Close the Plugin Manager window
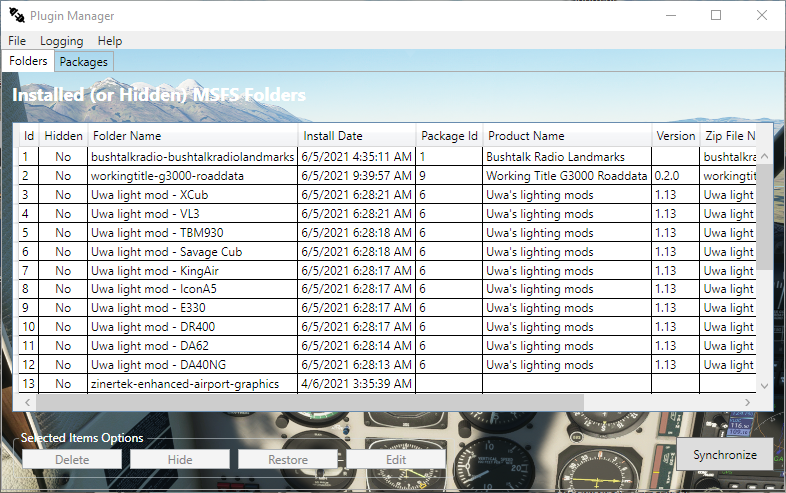786x493 pixels. pos(761,16)
